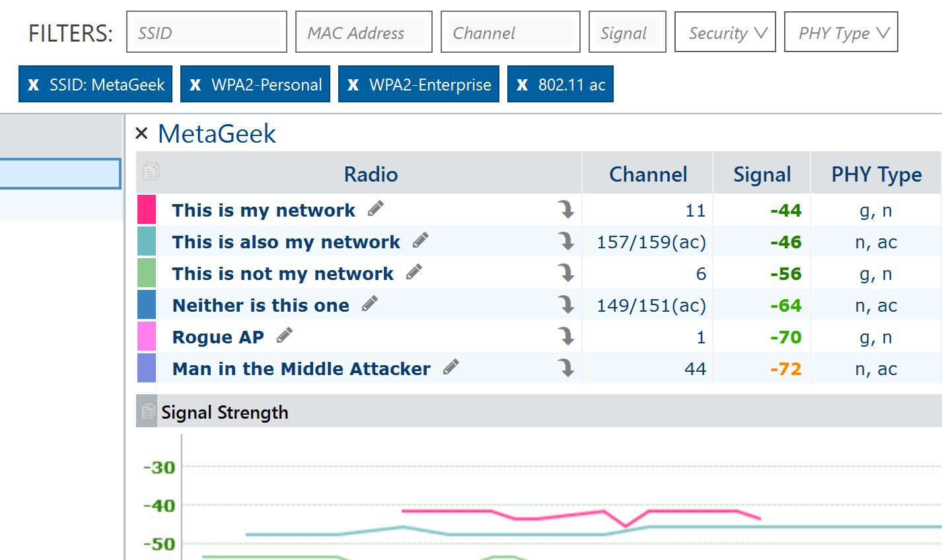This screenshot has height=560, width=942.
Task: Click signal value -44
Action: click(x=785, y=210)
